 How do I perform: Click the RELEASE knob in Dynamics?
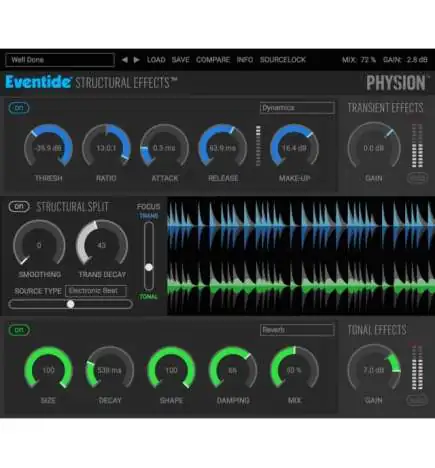223,146
